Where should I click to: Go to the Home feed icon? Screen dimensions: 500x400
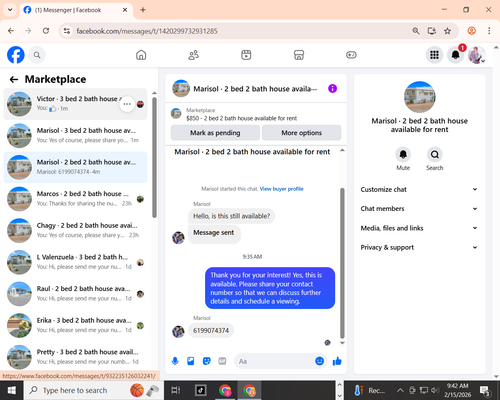(x=141, y=55)
